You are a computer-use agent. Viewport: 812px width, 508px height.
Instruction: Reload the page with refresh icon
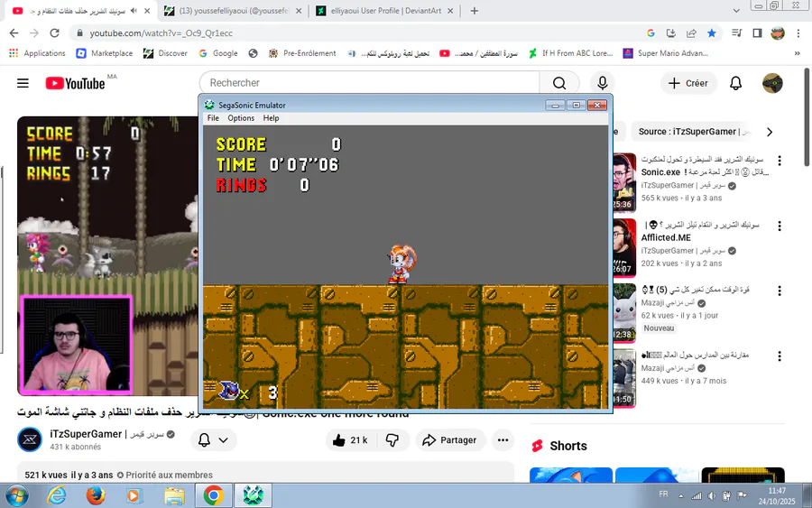point(54,33)
